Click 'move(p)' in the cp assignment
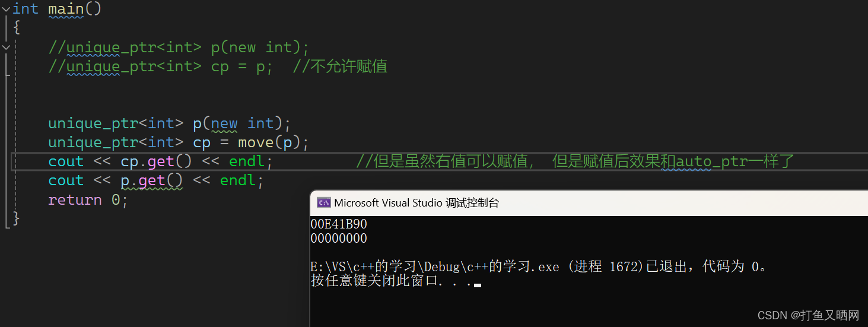 269,142
